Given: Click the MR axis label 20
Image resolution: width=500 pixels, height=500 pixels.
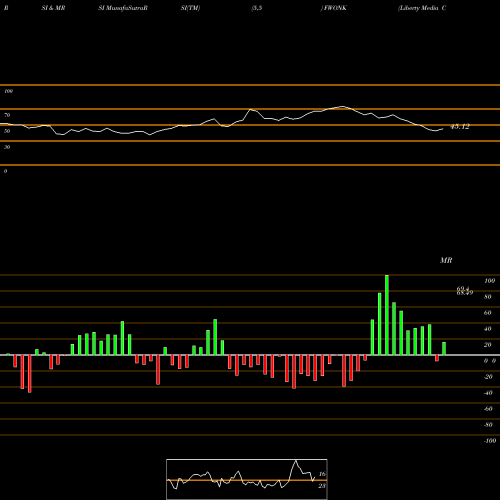Looking at the screenshot, I should (488, 345).
